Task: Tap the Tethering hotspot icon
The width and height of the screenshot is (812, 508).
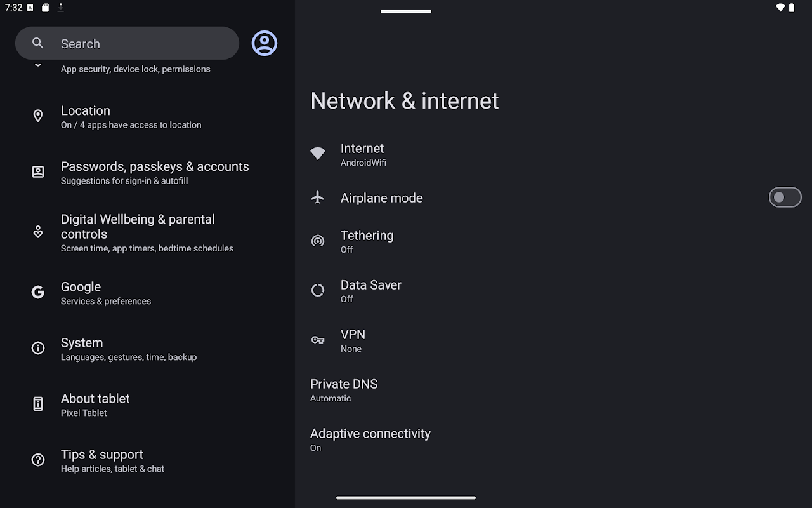Action: [x=318, y=241]
